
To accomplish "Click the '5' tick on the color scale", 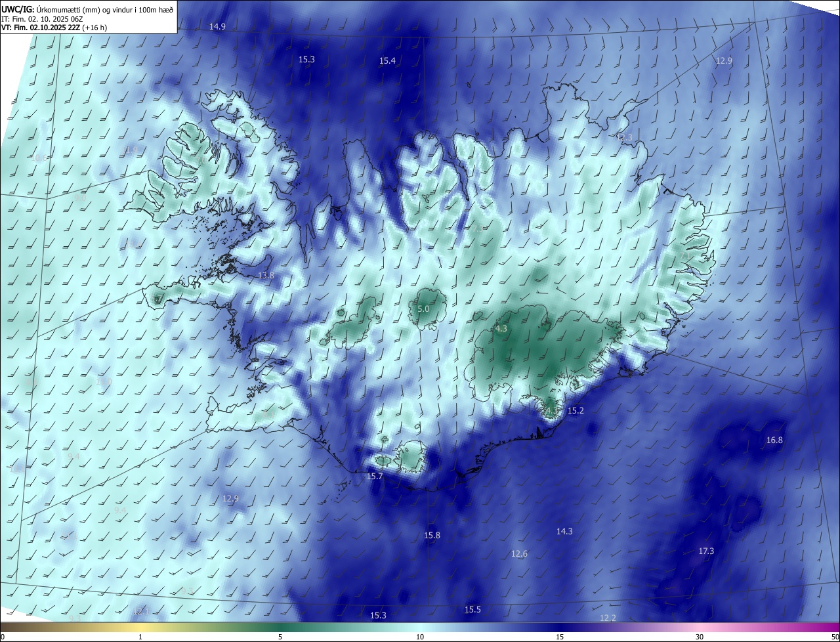I will point(280,637).
